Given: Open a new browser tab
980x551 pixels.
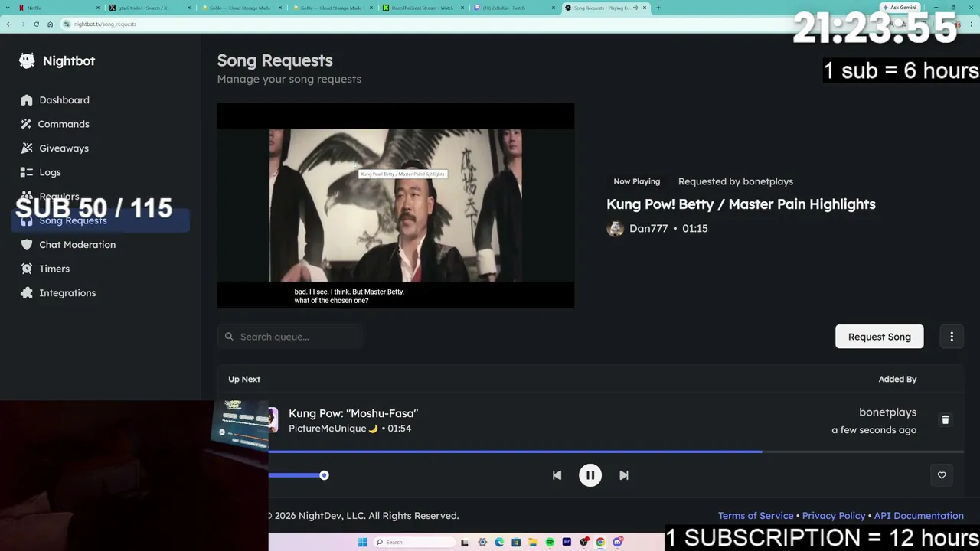Looking at the screenshot, I should pos(658,8).
